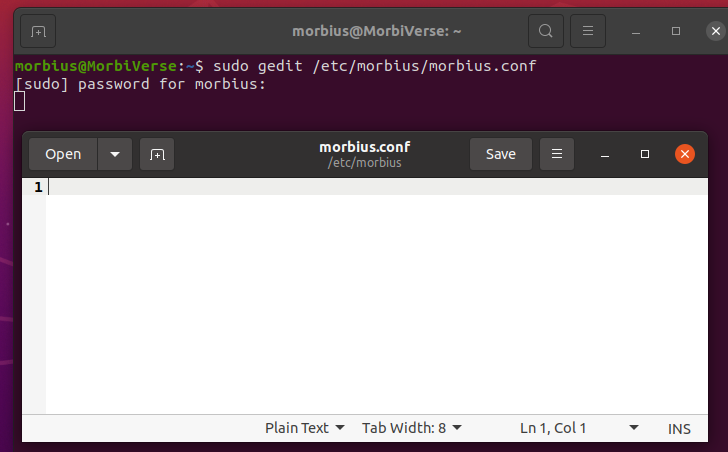Expand the recent files arrow beside Open
Viewport: 728px width, 452px height.
[115, 154]
